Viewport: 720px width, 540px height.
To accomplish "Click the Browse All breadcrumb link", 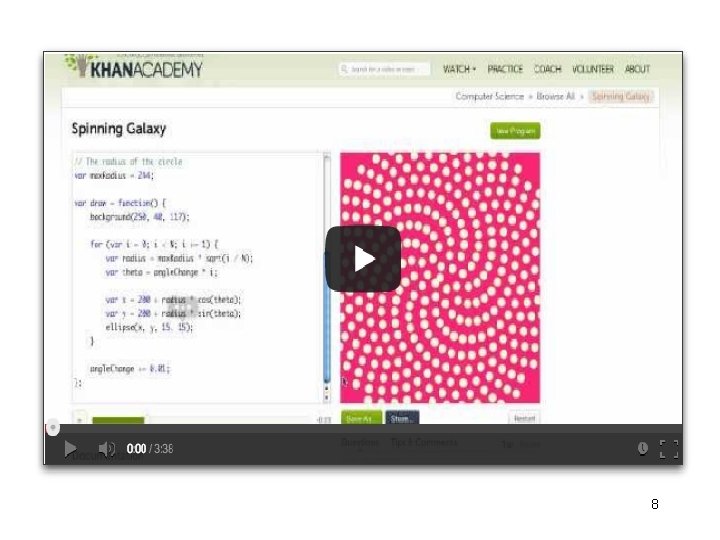I will pos(556,96).
